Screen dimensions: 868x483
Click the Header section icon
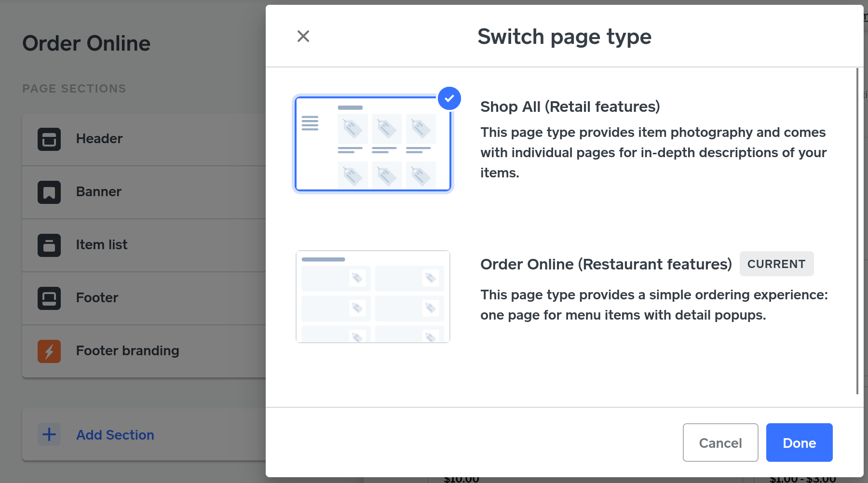point(49,139)
